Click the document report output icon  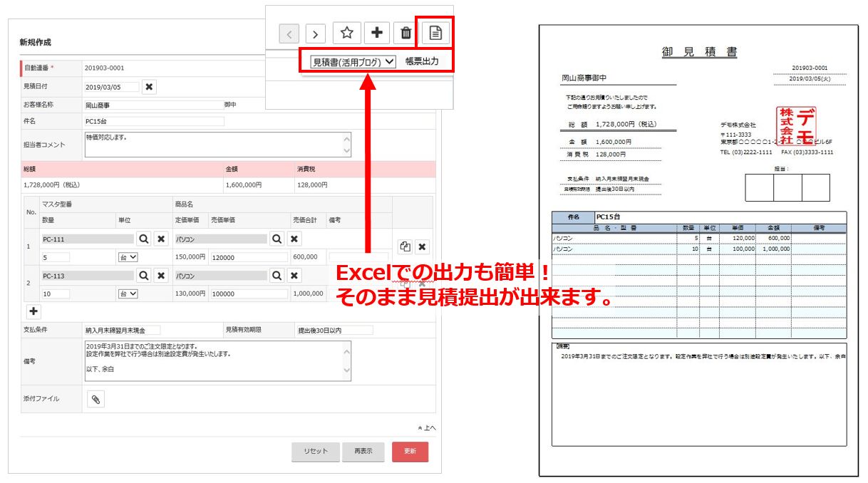[x=435, y=33]
